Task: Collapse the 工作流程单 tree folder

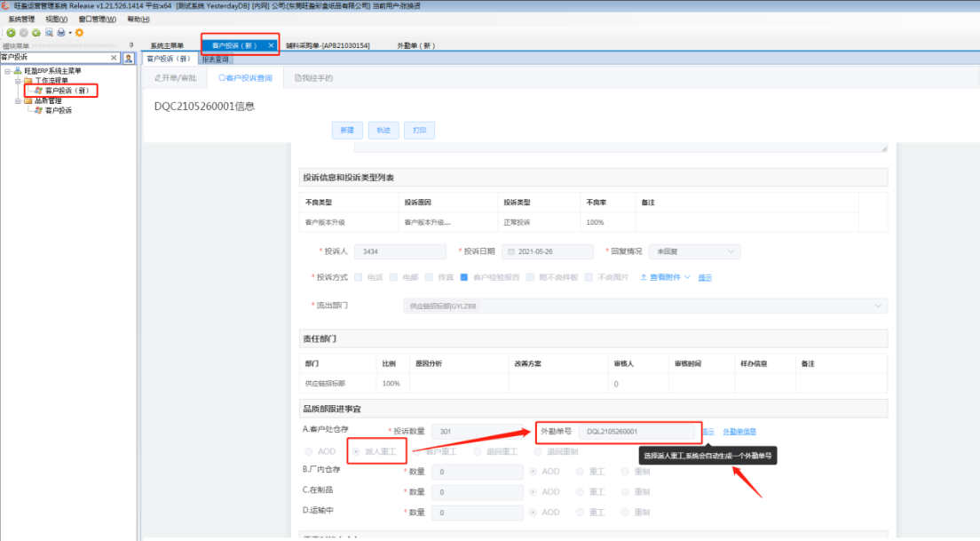Action: (x=18, y=81)
